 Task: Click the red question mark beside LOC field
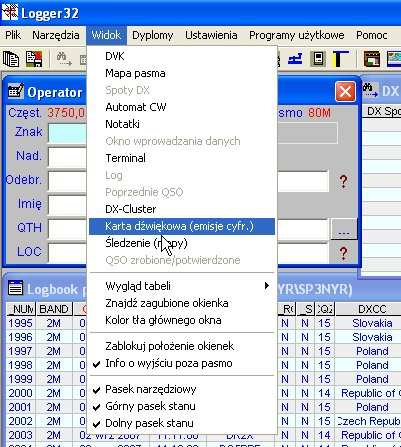343,253
